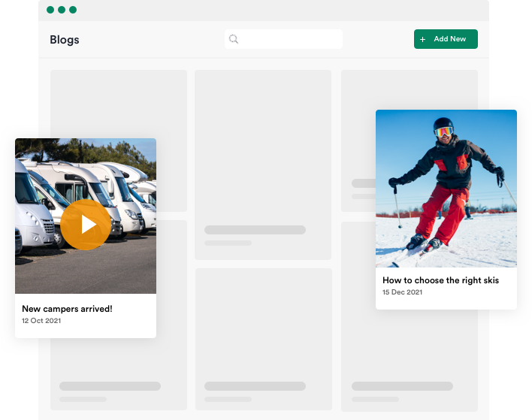The image size is (532, 420).
Task: Click the middle green window dot
Action: click(x=62, y=10)
